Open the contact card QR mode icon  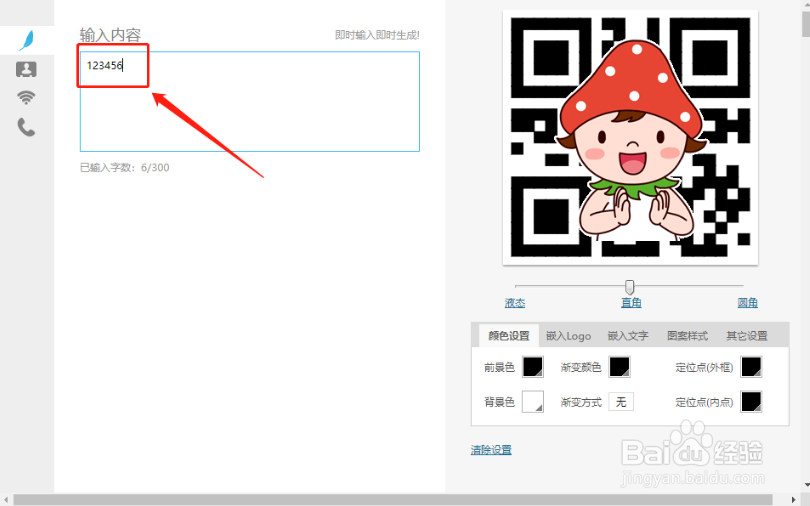point(26,69)
